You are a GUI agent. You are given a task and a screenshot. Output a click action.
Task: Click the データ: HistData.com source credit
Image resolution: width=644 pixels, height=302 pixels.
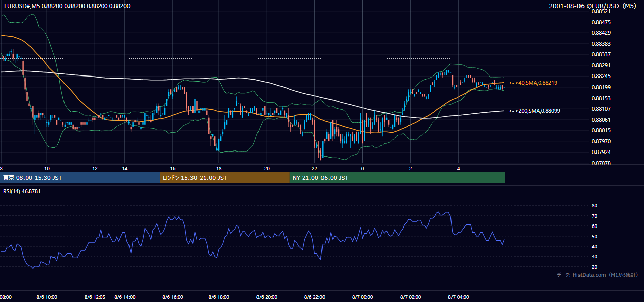coord(598,275)
